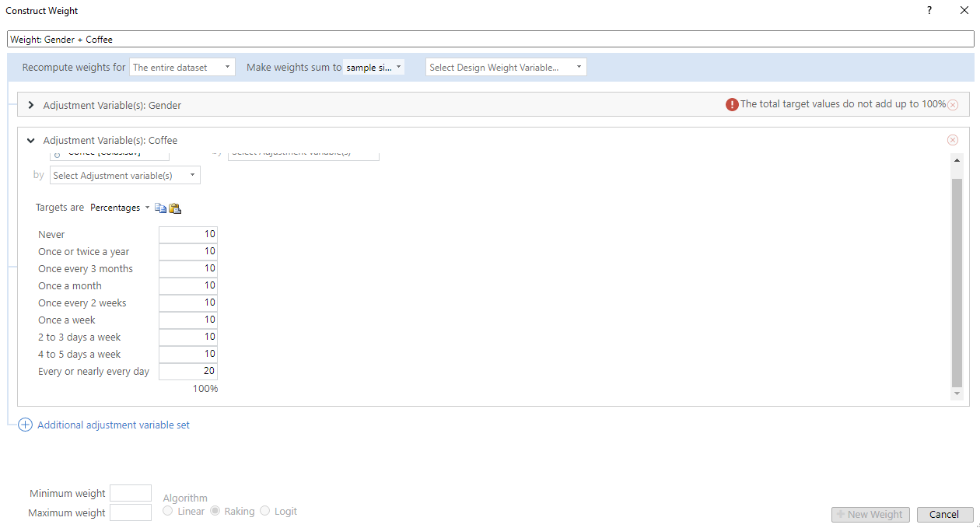Collapse the Coffee adjustment variable section
Screen dimensions: 980x528
(31, 141)
